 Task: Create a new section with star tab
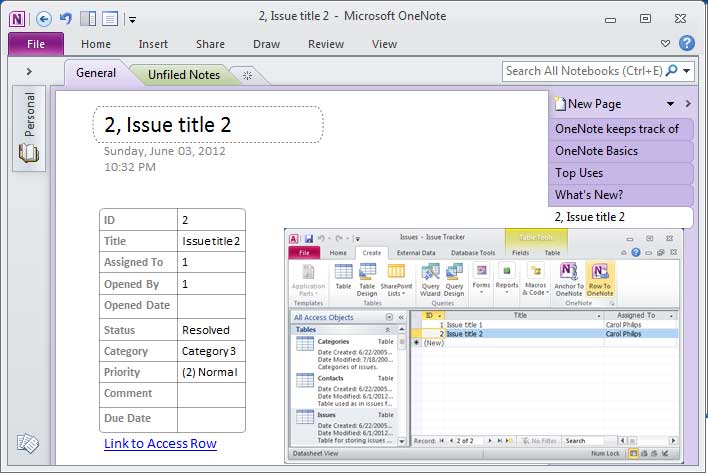(247, 75)
